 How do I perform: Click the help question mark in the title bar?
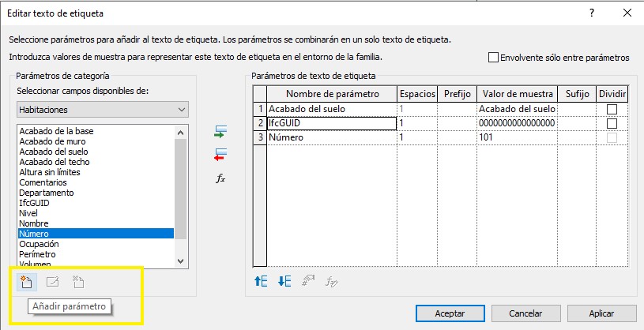click(592, 13)
